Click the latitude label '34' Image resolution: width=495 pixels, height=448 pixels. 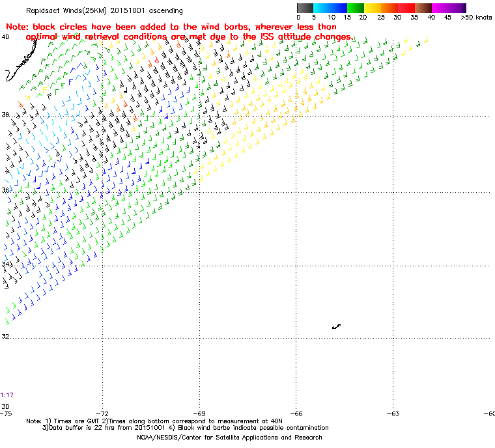tap(5, 264)
